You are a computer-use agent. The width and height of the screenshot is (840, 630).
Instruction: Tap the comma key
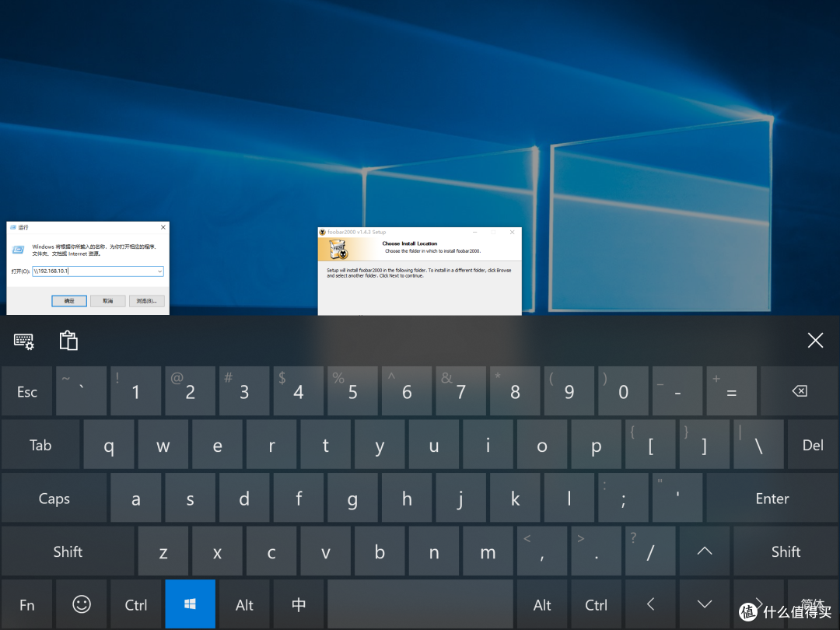(542, 551)
